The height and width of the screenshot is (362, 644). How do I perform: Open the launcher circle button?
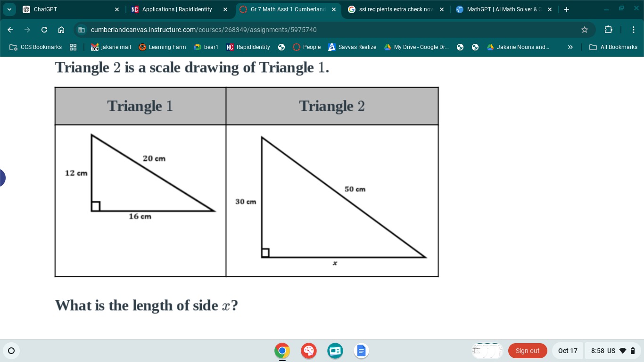(x=11, y=351)
